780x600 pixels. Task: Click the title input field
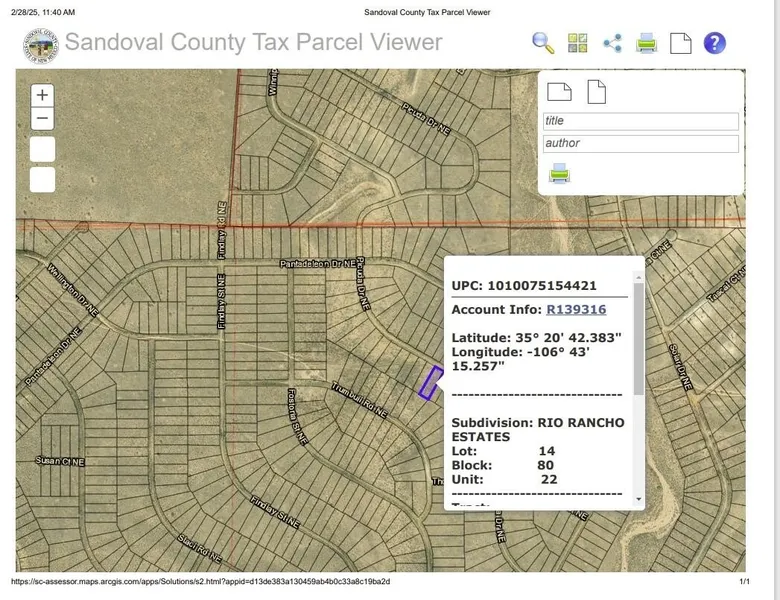pyautogui.click(x=640, y=121)
